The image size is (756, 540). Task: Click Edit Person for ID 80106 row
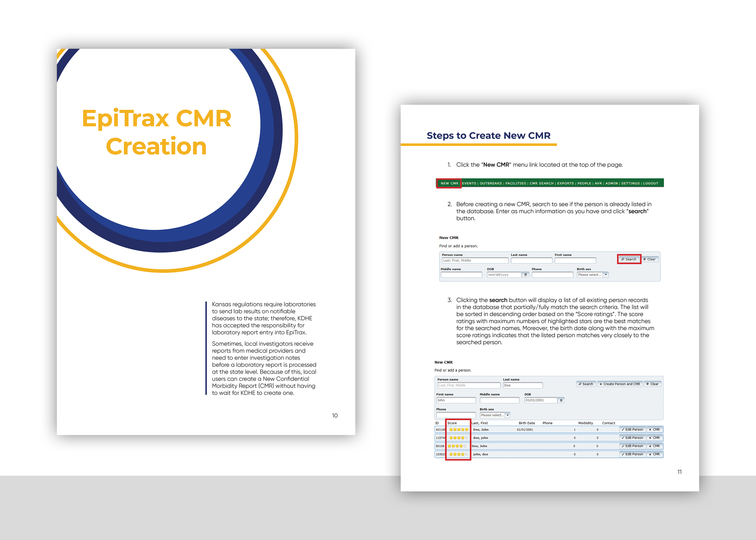pos(632,446)
